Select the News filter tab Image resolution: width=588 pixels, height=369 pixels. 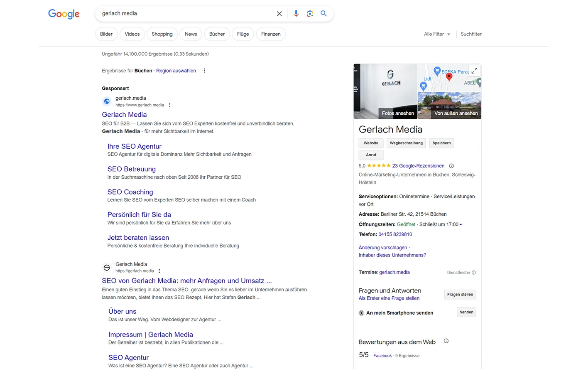click(x=191, y=34)
